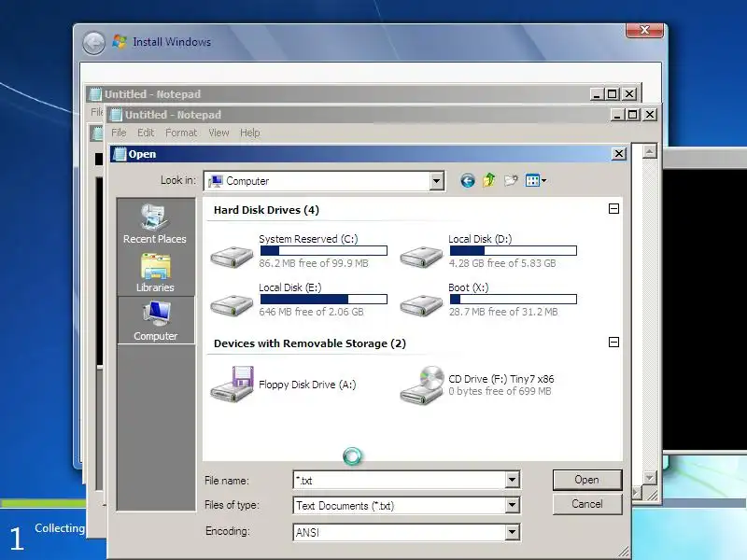Collapse Hard Disk Drives group
This screenshot has width=747, height=560.
point(613,208)
